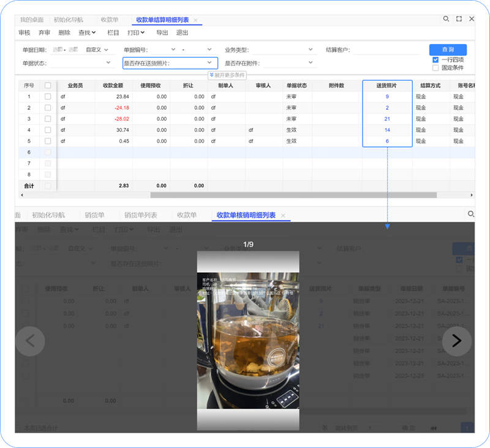Click the search magnifier icon at top right
Viewport: 490px width, 448px height.
point(446,20)
